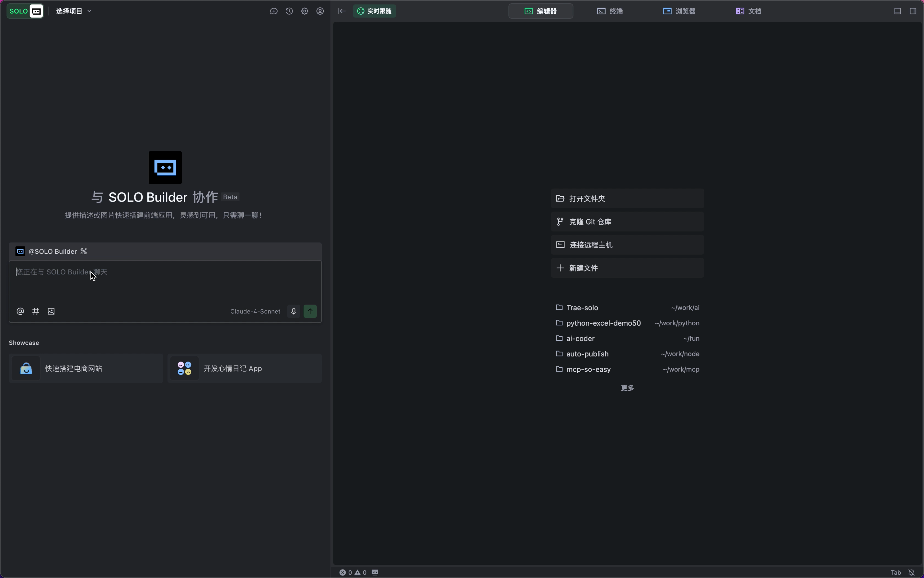Screen dimensions: 924x578
Task: Open chat history via the clock icon
Action: tap(289, 11)
